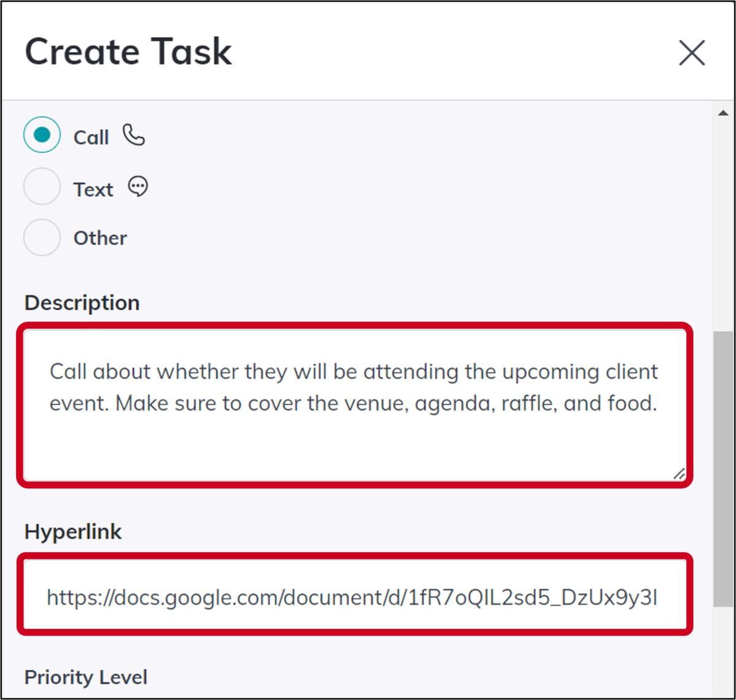The width and height of the screenshot is (736, 700).
Task: Click the Create Task dialog title
Action: tap(128, 52)
